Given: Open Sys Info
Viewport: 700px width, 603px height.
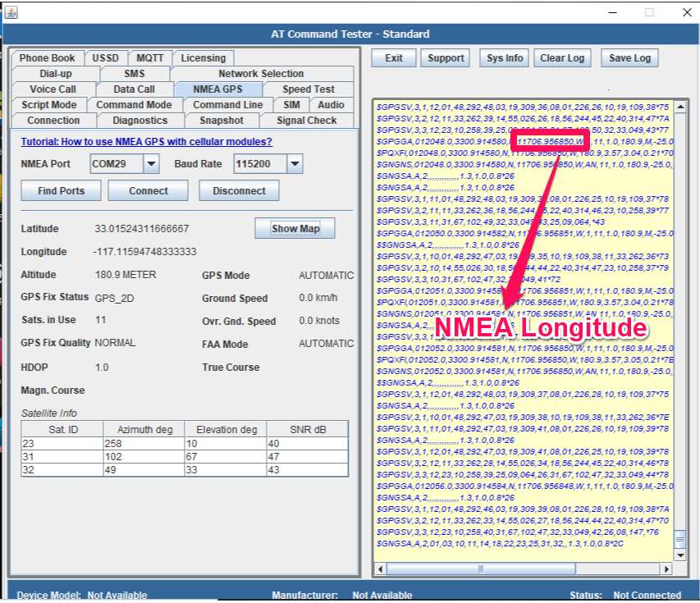Looking at the screenshot, I should coord(505,58).
